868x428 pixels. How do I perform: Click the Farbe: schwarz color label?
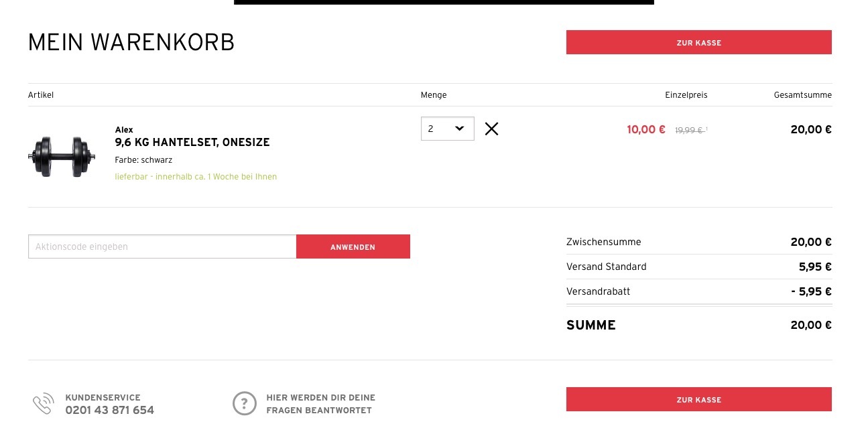click(143, 160)
